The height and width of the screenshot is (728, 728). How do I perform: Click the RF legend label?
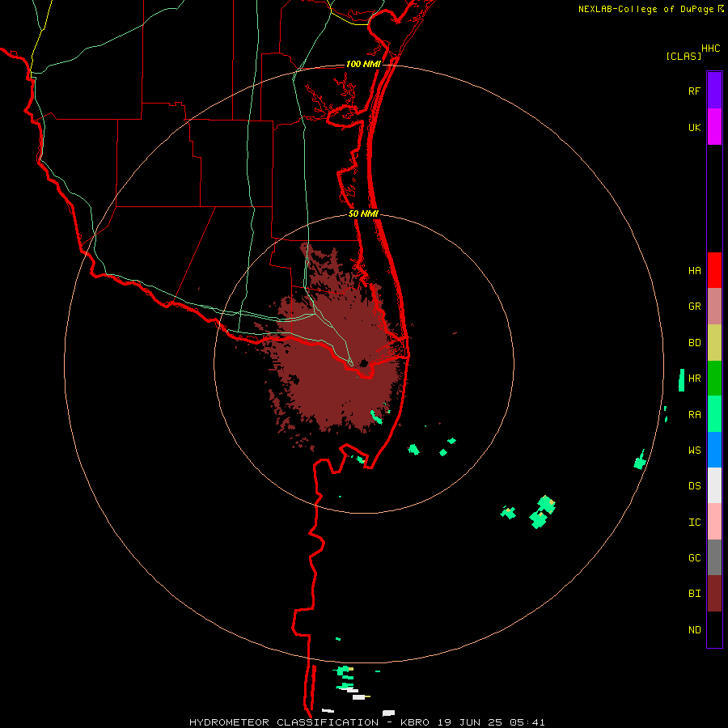694,91
